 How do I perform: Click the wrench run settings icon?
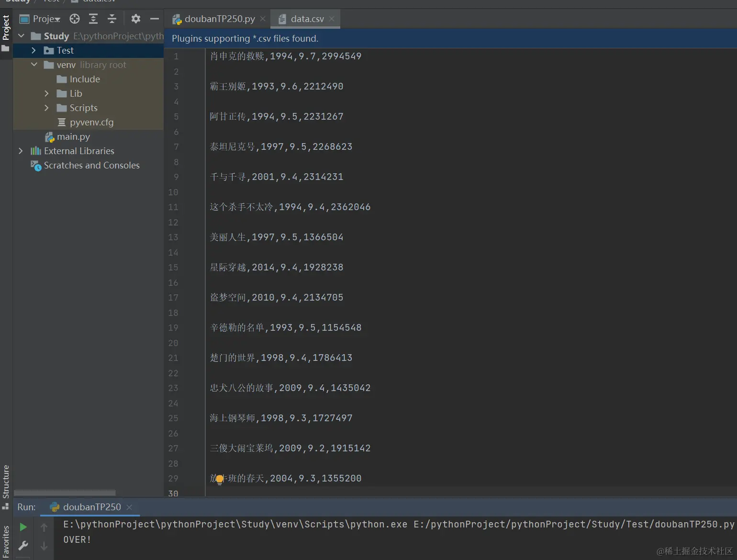pos(23,546)
